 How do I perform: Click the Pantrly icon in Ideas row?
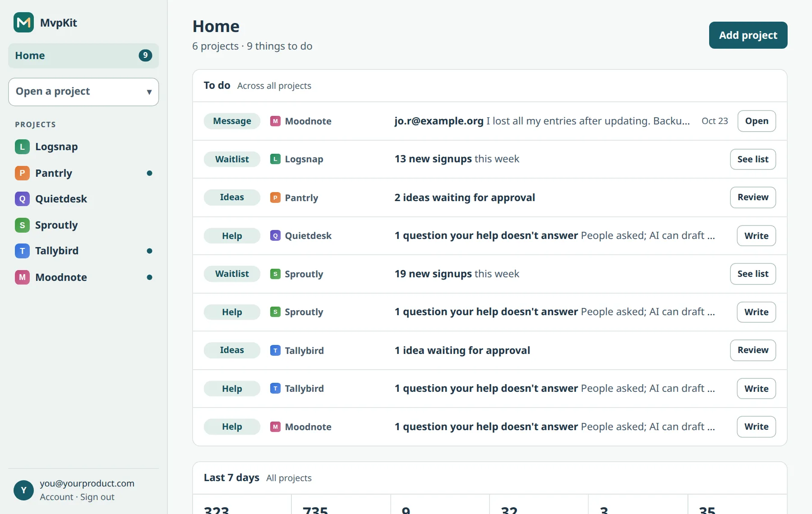pos(275,197)
